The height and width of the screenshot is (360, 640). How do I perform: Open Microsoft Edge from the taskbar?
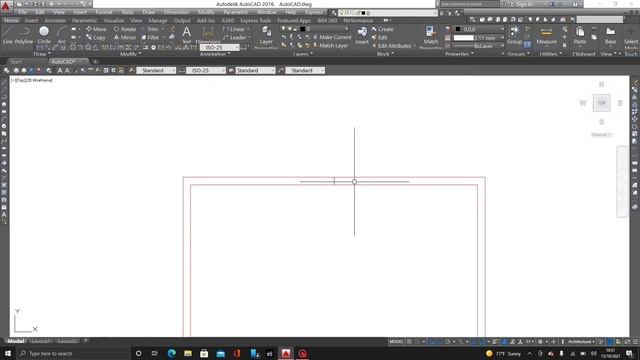[171, 353]
